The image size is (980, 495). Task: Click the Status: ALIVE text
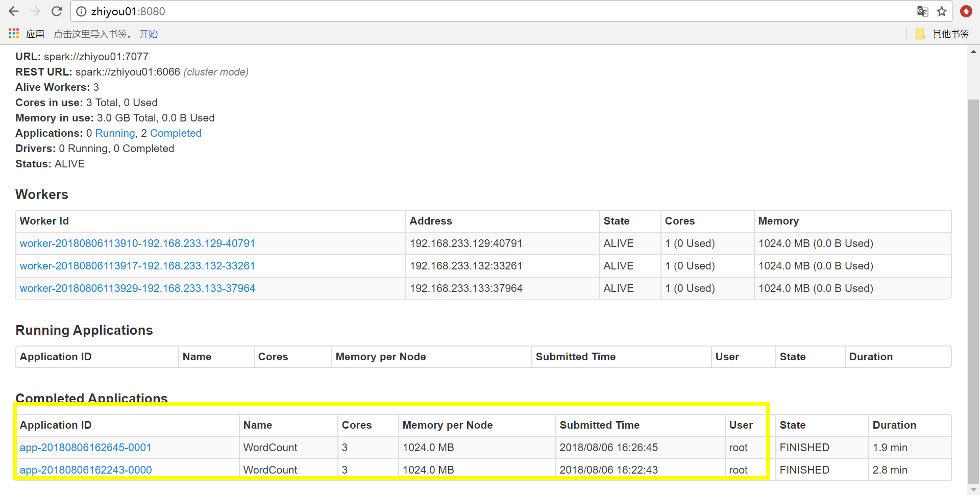pos(50,164)
